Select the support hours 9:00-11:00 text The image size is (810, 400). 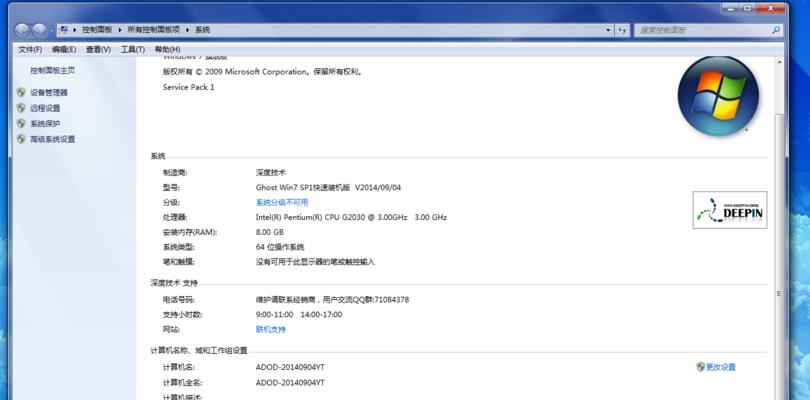pos(274,314)
